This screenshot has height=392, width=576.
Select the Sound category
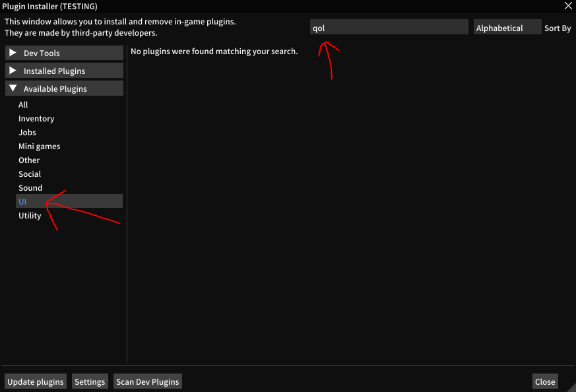[x=30, y=187]
